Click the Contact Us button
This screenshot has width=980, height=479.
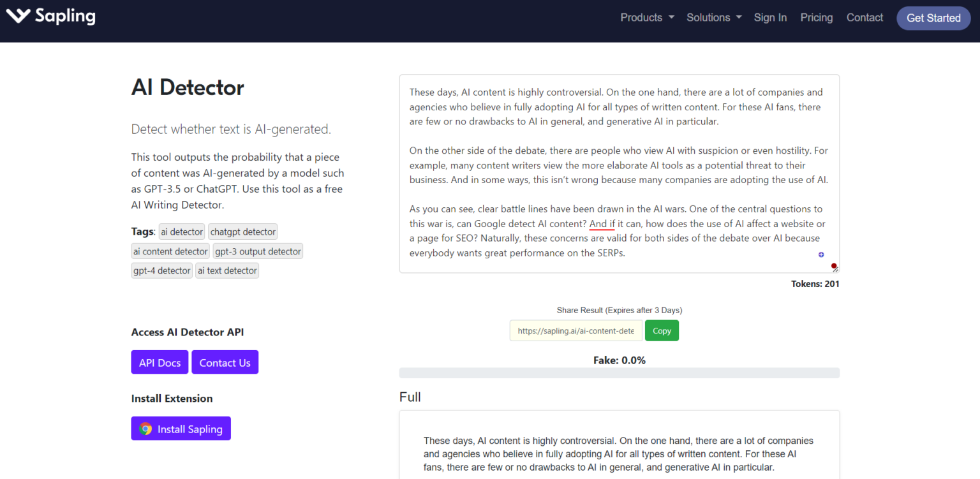225,362
